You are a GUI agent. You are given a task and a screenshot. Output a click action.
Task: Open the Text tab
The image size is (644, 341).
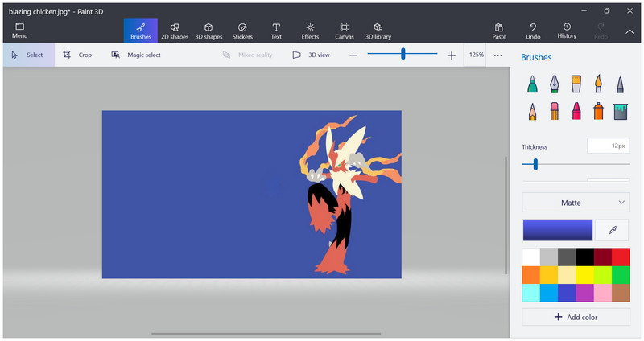coord(276,31)
